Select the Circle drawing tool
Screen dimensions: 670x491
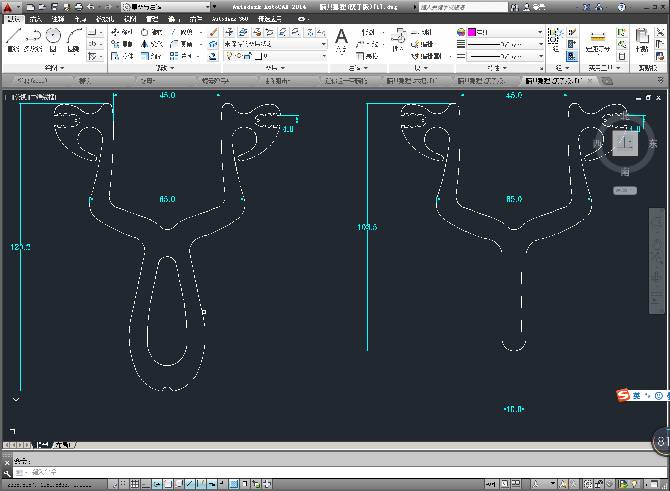tap(53, 39)
